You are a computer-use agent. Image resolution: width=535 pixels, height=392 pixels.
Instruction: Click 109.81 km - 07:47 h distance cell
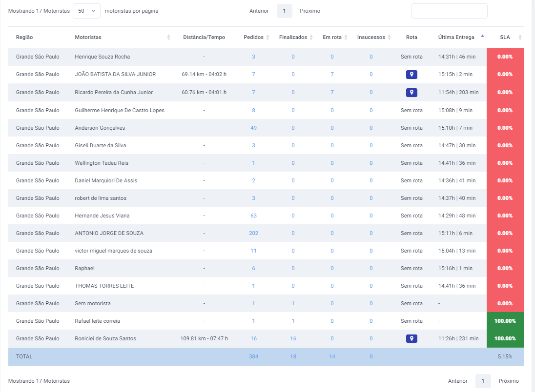pos(204,338)
